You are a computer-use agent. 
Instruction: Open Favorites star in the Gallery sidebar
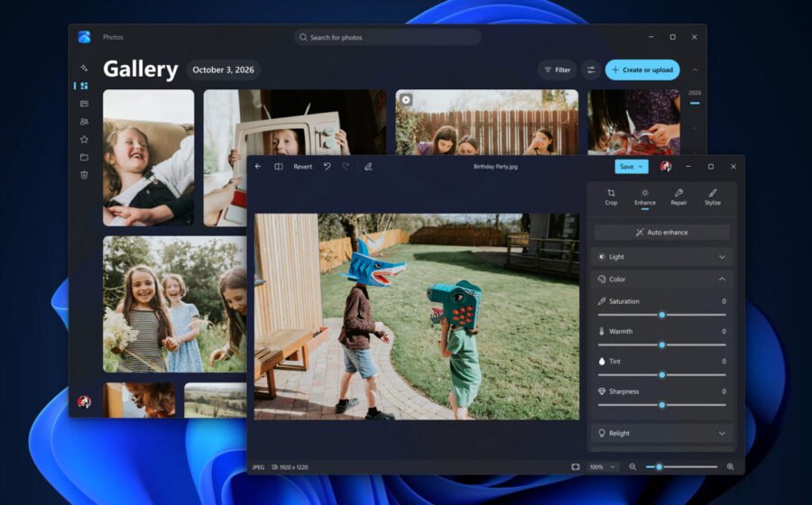(x=85, y=139)
